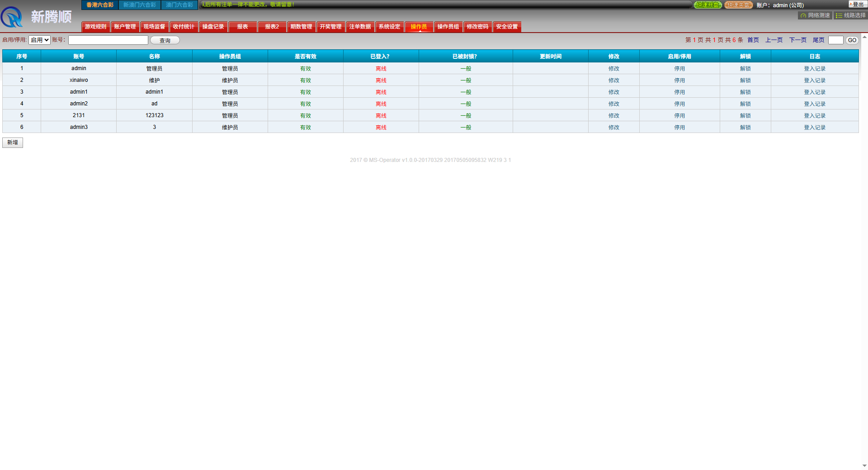Click 解锁 for the admin2 account

coord(745,104)
